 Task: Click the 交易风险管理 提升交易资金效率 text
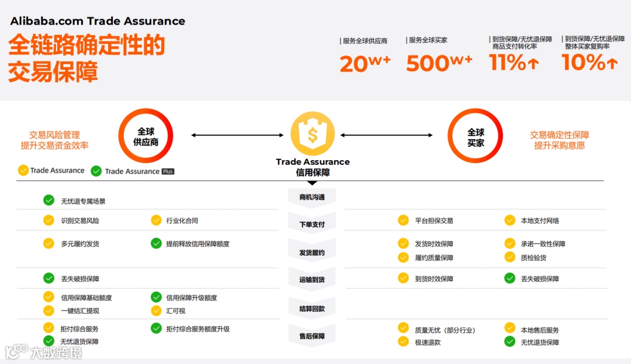pos(54,140)
